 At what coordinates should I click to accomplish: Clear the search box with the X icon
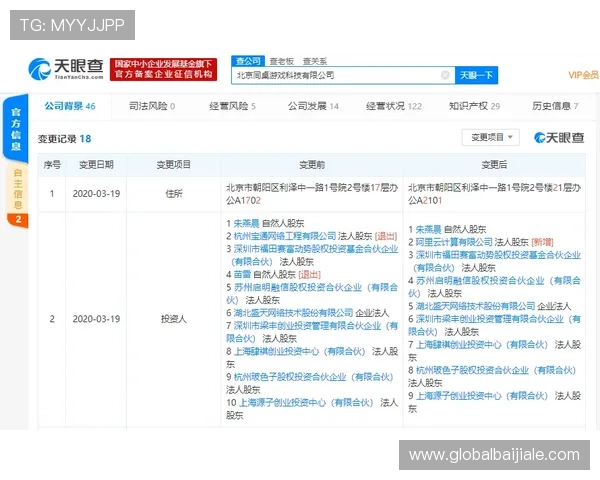(x=445, y=75)
